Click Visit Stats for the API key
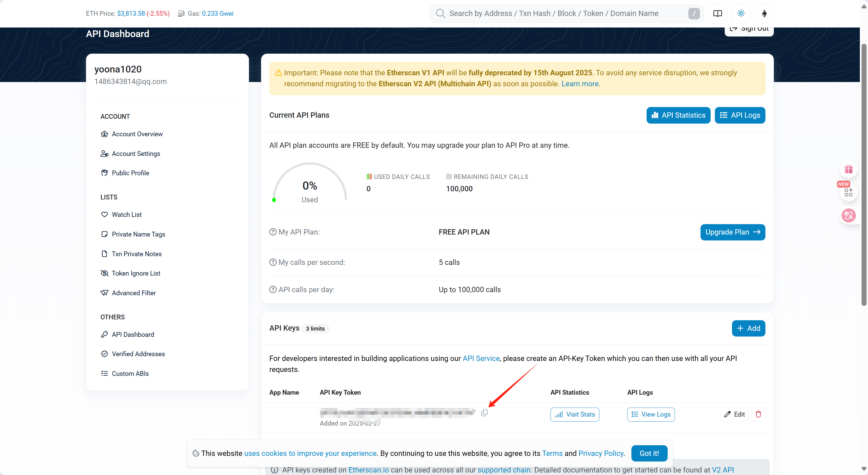Image resolution: width=868 pixels, height=475 pixels. (575, 414)
